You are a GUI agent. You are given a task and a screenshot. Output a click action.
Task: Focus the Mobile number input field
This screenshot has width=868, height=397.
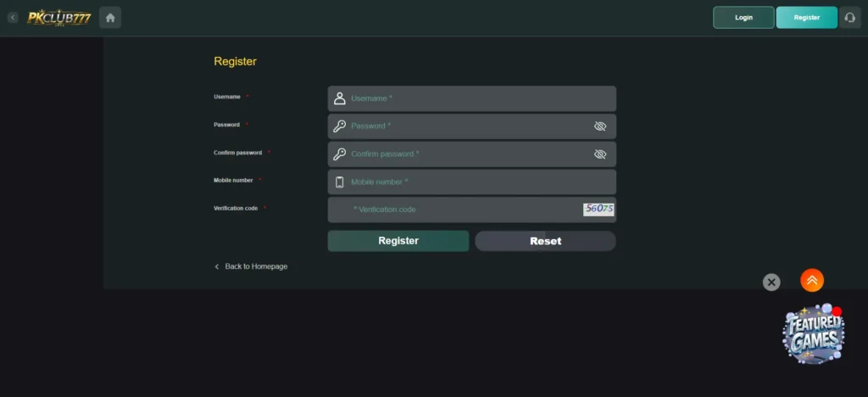[471, 182]
